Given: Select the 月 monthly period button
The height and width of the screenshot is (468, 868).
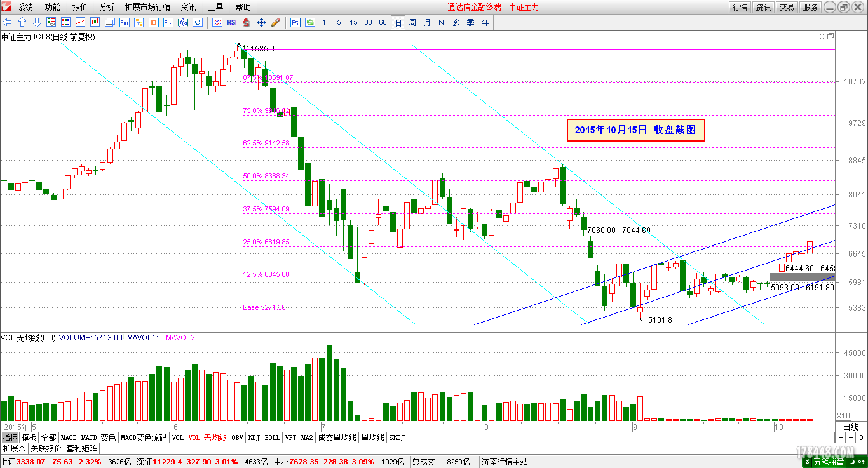Looking at the screenshot, I should point(427,22).
